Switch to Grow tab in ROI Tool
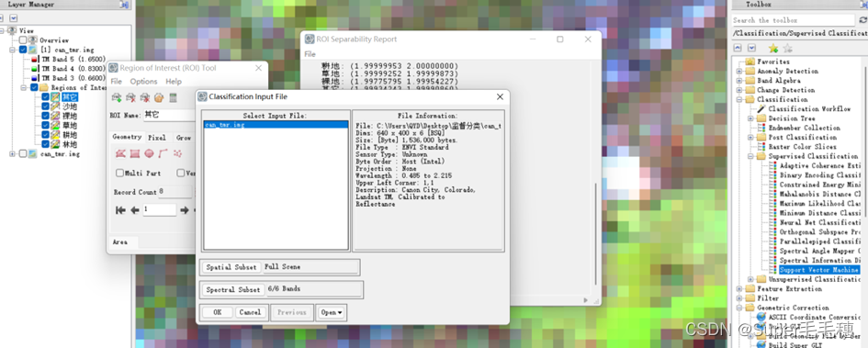The width and height of the screenshot is (868, 348). 183,137
